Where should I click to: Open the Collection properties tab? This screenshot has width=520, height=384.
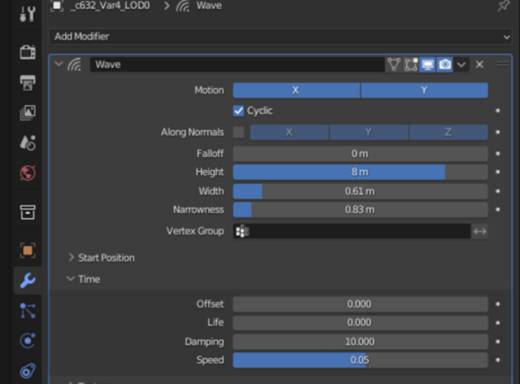click(28, 212)
